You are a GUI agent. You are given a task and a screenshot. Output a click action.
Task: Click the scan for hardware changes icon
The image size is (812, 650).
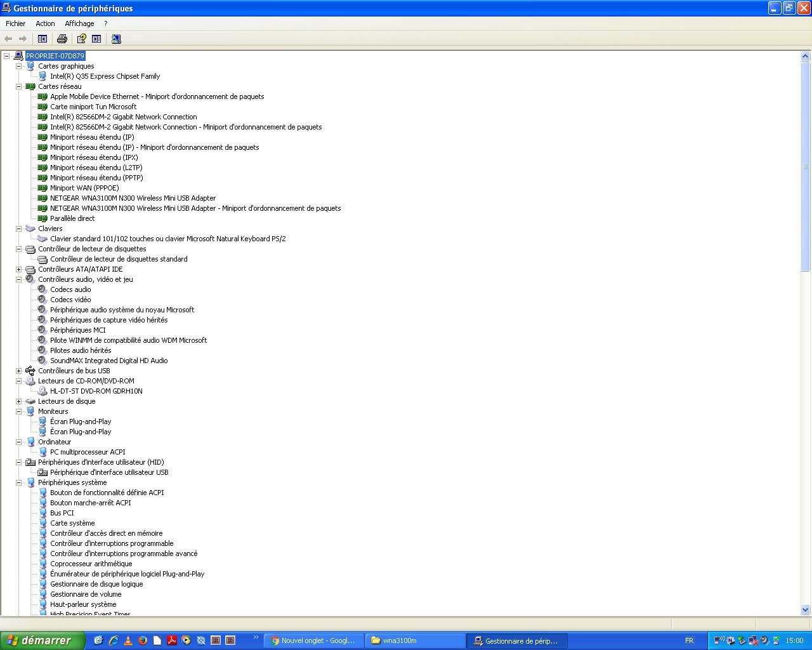point(116,39)
